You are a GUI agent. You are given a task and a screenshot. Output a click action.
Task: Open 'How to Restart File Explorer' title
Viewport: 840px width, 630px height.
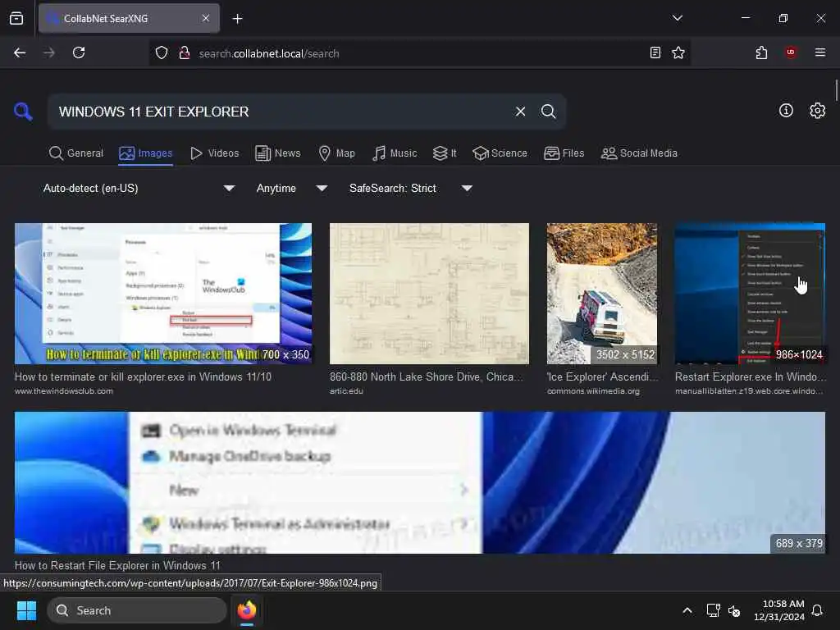click(117, 565)
